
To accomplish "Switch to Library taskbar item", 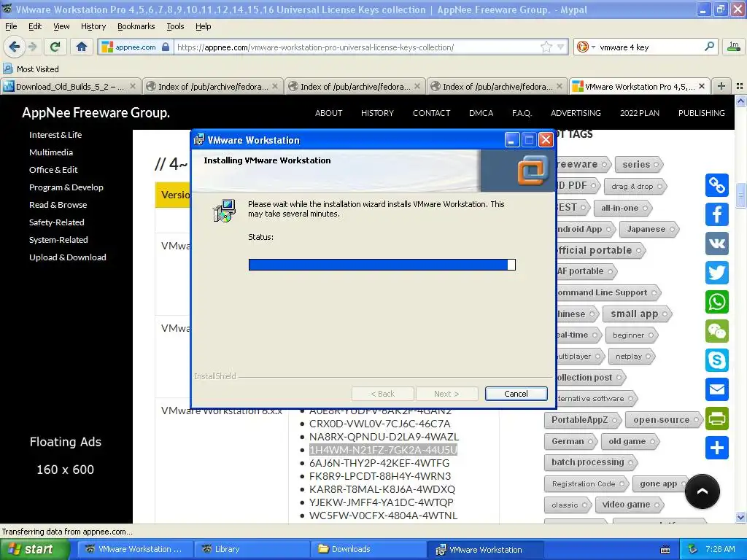I will [x=251, y=549].
